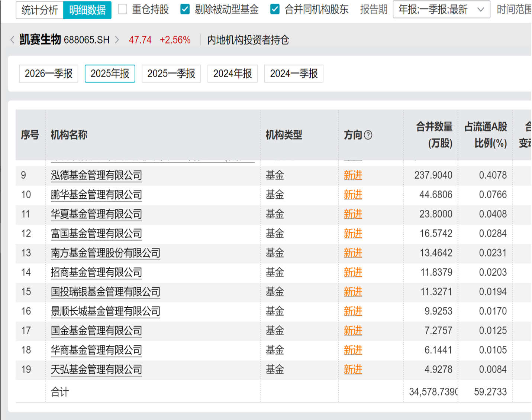This screenshot has height=420, width=532.
Task: Select the 明细数据 tab
Action: [x=87, y=10]
